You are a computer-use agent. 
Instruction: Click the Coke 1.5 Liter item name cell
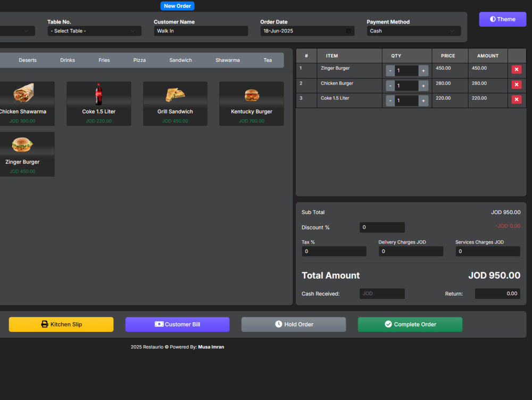point(350,101)
